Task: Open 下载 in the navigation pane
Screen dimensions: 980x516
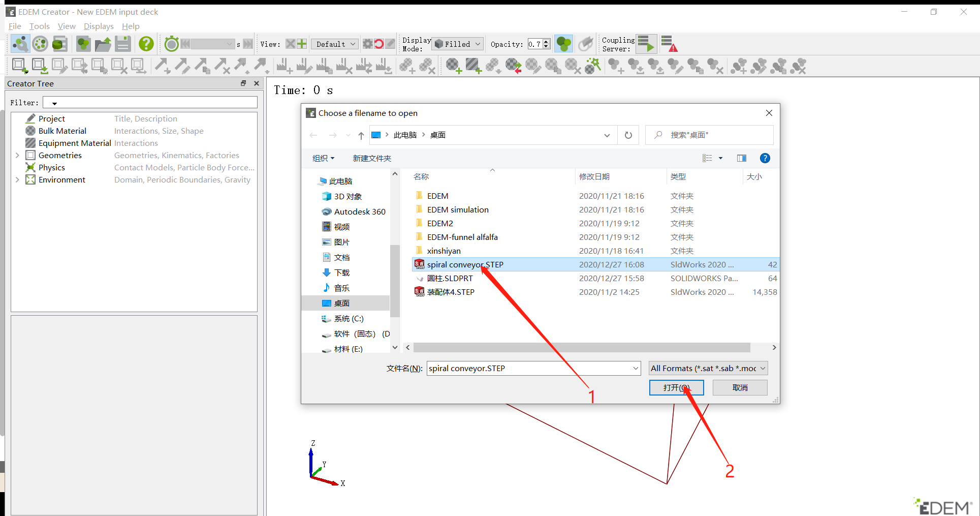Action: (341, 272)
